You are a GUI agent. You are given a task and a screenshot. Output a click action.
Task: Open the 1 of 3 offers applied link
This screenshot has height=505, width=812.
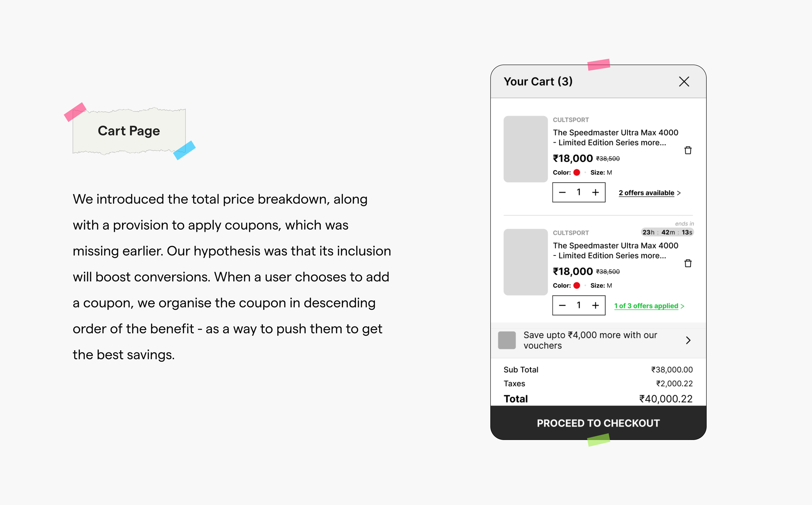pyautogui.click(x=646, y=306)
